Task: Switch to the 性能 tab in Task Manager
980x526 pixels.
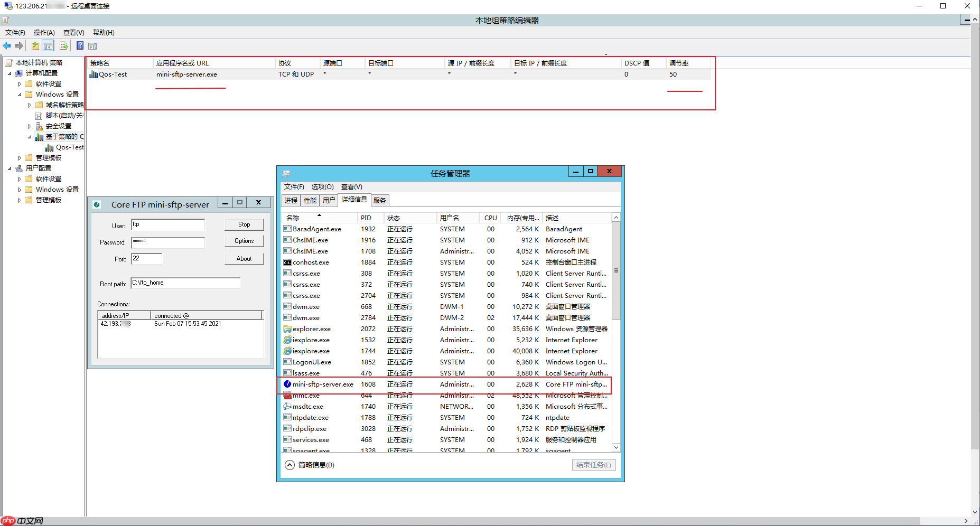Action: pos(310,200)
